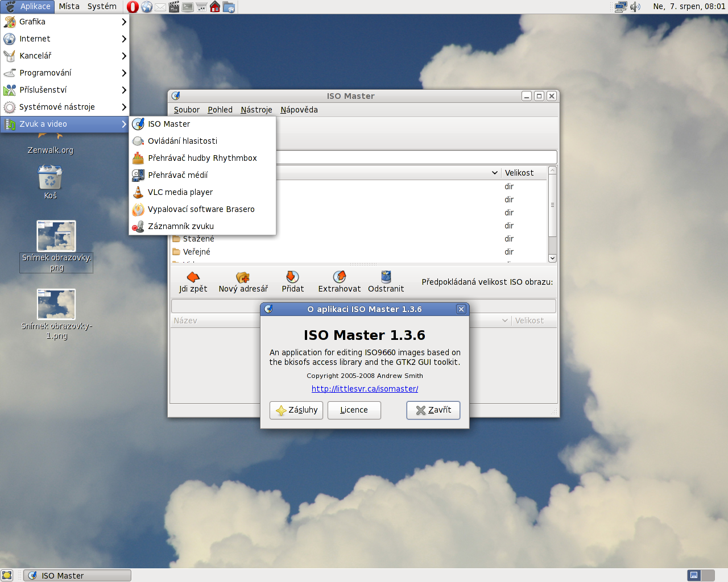Open the Pohled menu in ISO Master
The height and width of the screenshot is (582, 728).
[x=220, y=110]
